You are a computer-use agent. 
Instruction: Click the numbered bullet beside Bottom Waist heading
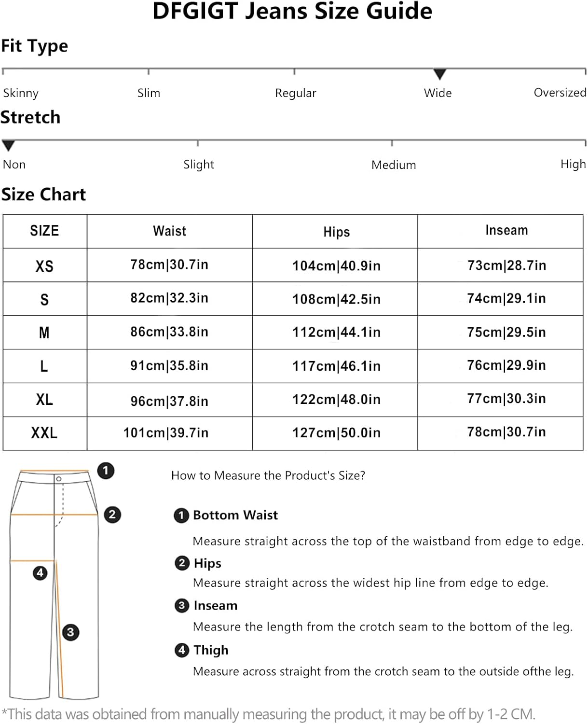(181, 515)
